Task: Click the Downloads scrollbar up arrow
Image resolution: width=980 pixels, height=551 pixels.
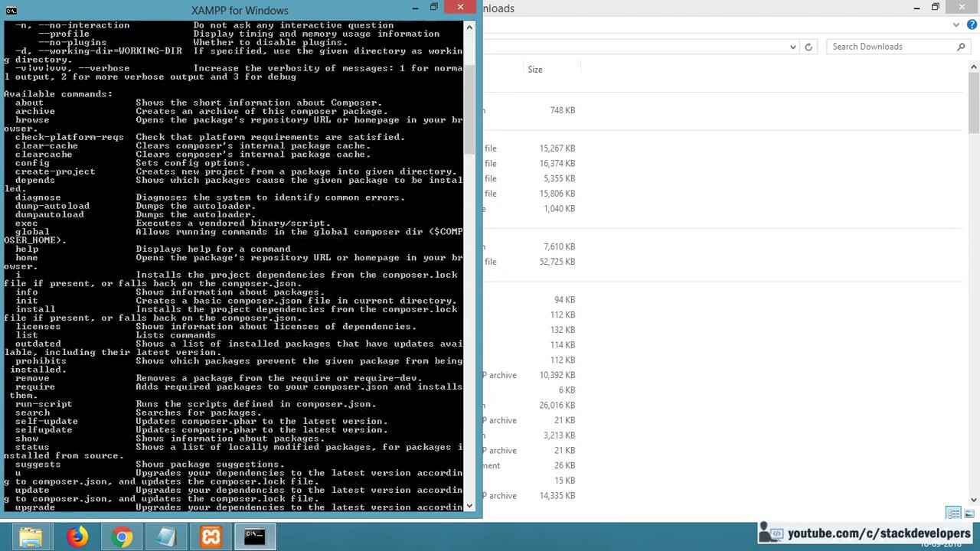Action: (x=974, y=67)
